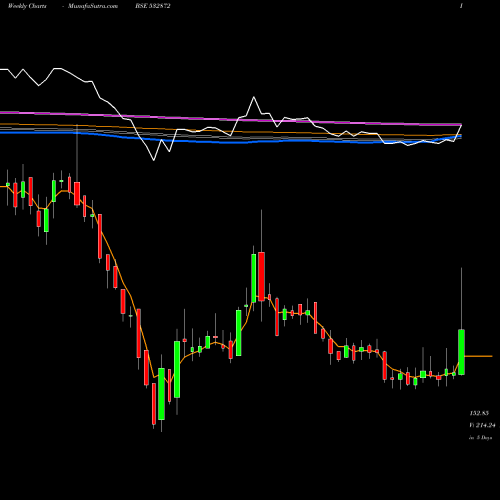Click the '152.85' price value
Screen dimensions: 500x500
[x=479, y=413]
